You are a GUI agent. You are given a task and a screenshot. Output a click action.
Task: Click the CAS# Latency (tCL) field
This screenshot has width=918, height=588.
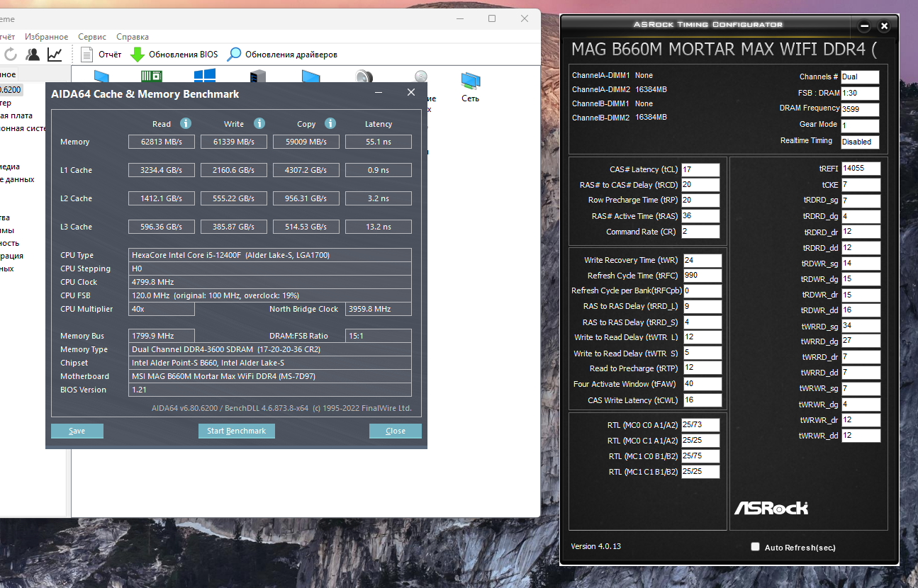click(x=700, y=170)
